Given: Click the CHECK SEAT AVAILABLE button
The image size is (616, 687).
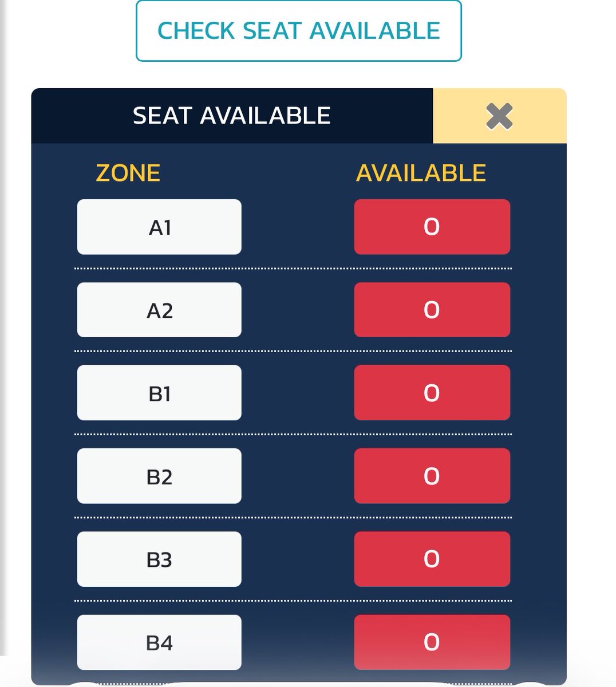Looking at the screenshot, I should (298, 31).
